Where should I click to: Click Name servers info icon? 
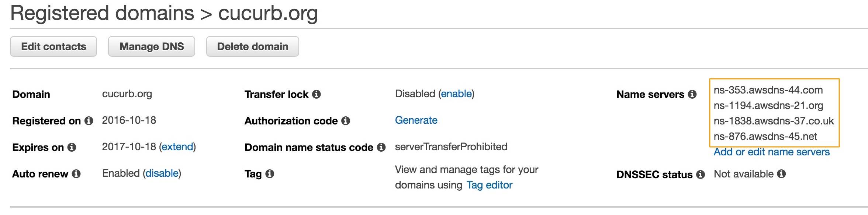pyautogui.click(x=692, y=94)
